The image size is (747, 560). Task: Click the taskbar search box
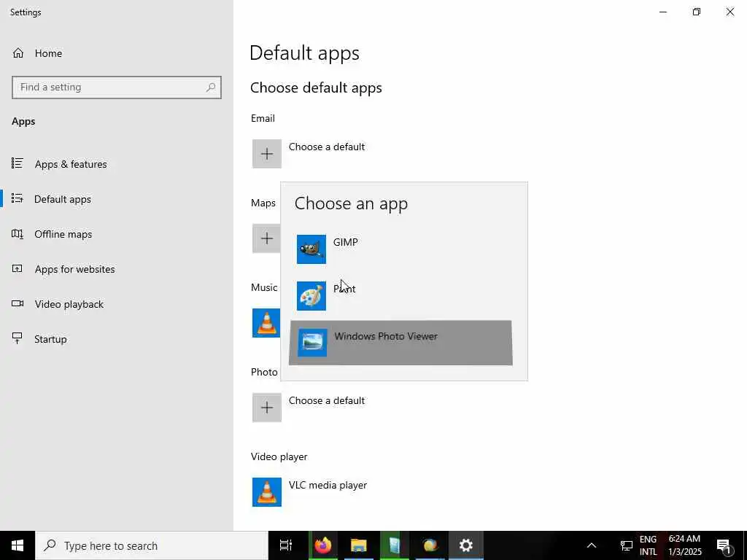click(x=152, y=545)
